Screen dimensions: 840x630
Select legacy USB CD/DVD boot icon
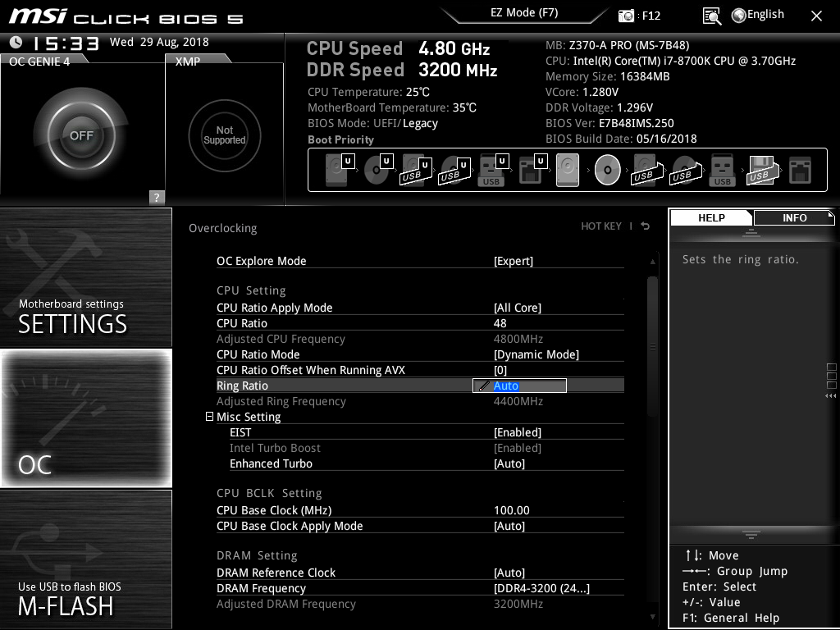point(685,170)
